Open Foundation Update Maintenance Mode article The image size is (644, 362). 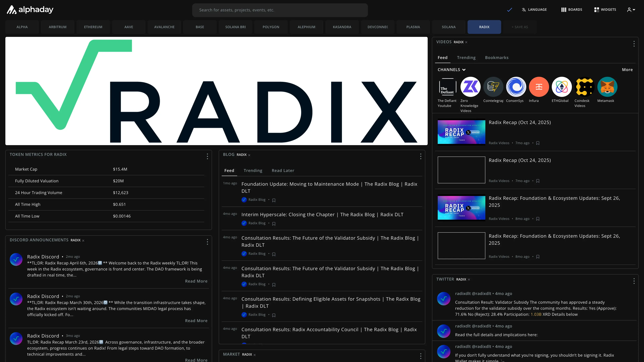click(329, 188)
